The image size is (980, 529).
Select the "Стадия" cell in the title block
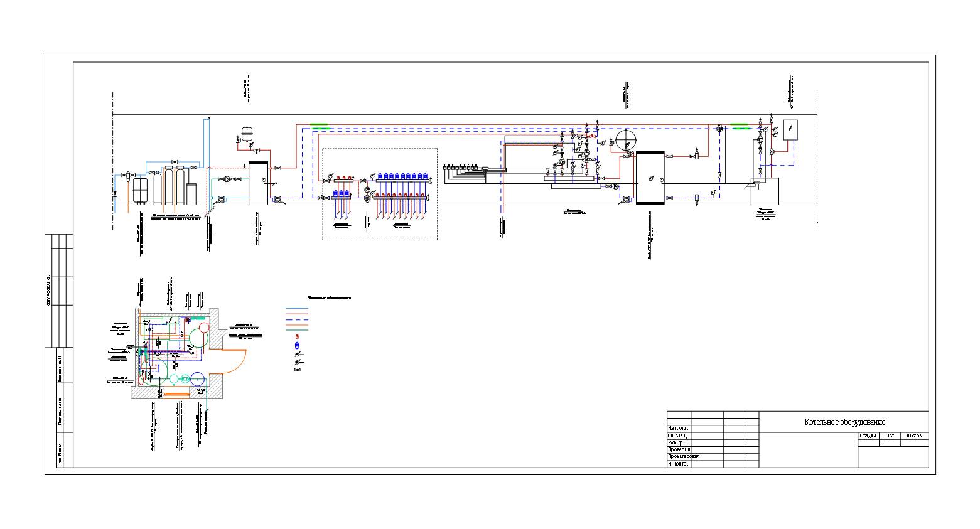868,435
